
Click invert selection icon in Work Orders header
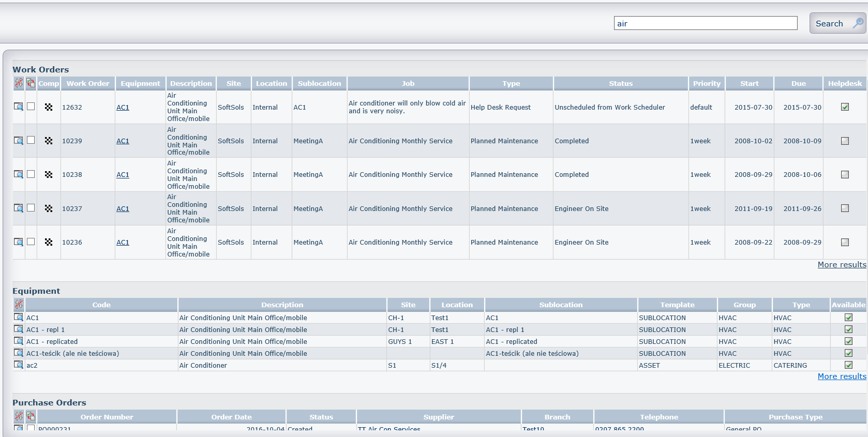[x=31, y=83]
